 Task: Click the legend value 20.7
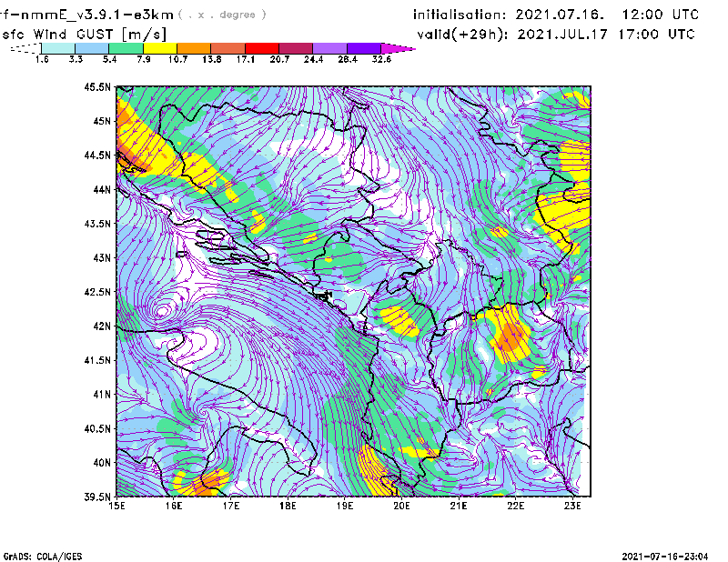(279, 59)
